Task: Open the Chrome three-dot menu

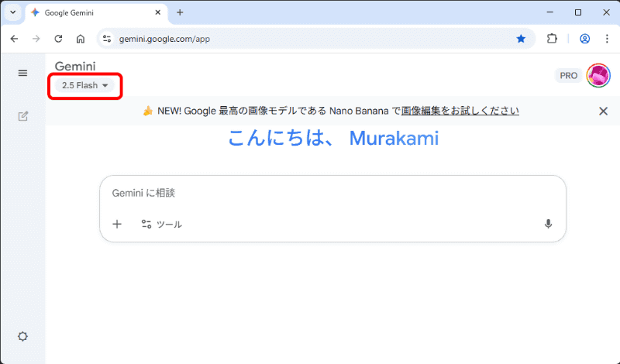Action: (607, 39)
